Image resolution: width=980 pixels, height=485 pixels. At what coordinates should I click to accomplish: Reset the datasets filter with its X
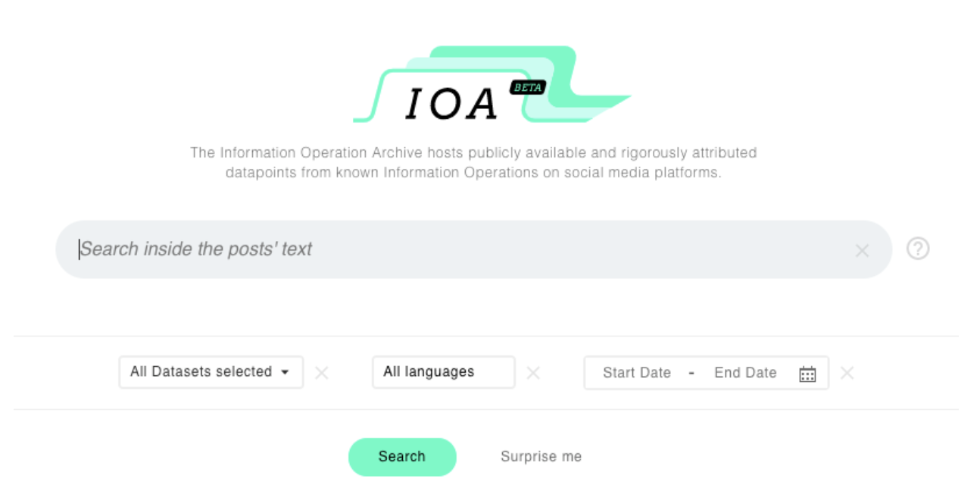(x=322, y=373)
